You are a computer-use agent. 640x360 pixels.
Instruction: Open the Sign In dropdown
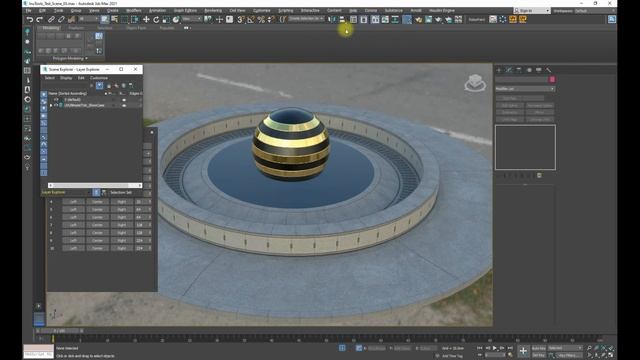(x=531, y=11)
